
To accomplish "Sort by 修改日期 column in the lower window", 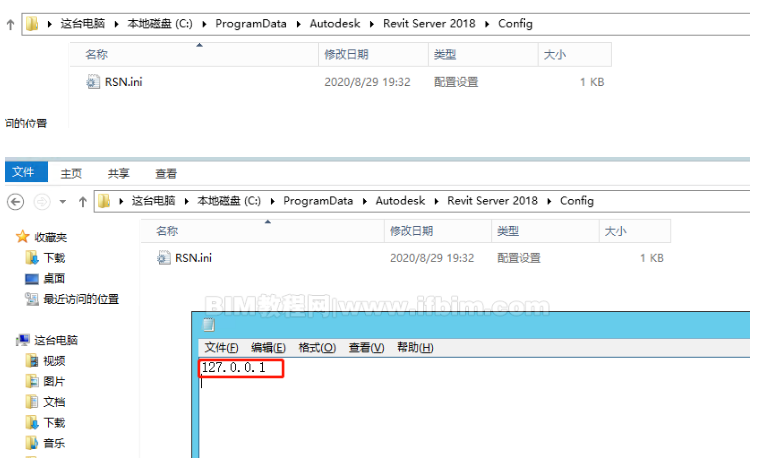I will 438,231.
